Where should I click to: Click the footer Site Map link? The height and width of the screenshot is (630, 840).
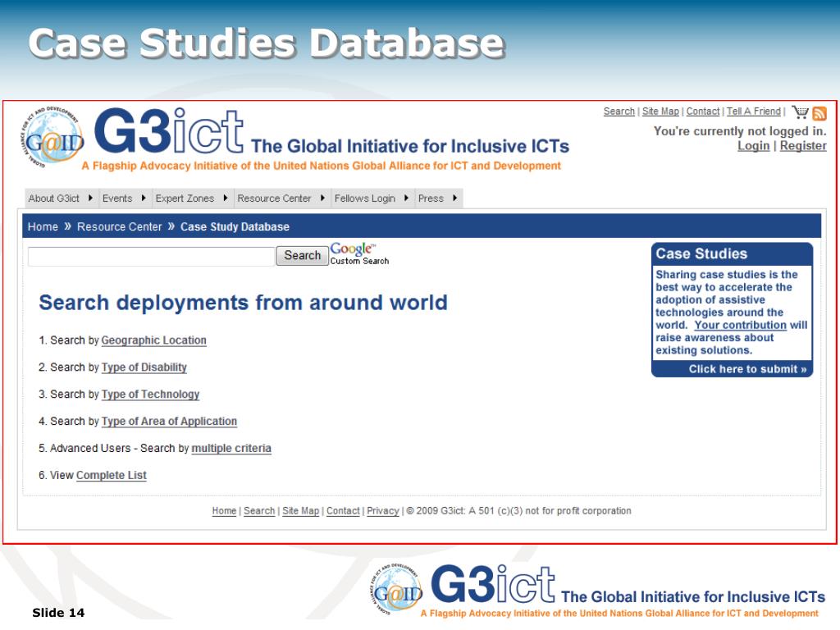300,511
